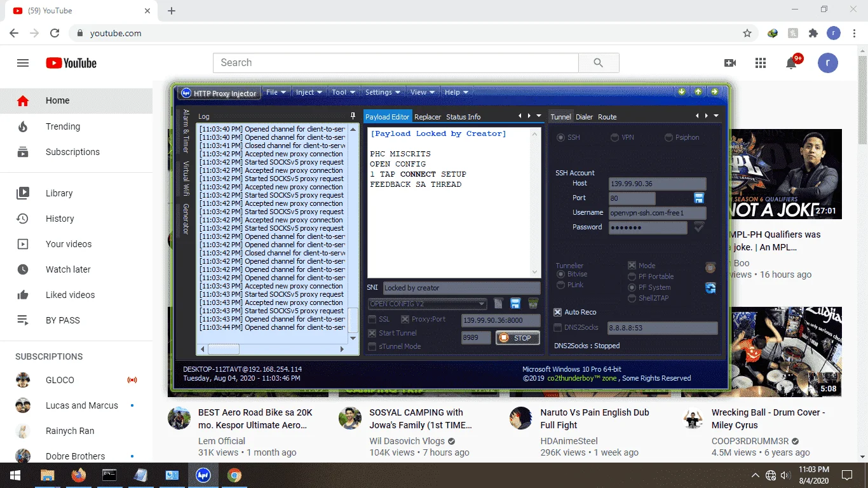Open the Help menu dropdown

pyautogui.click(x=456, y=92)
